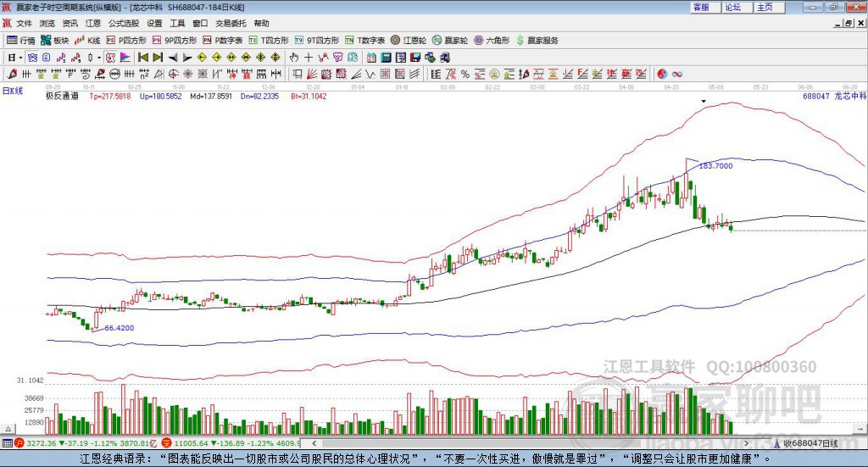Screen dimensions: 868x467
Task: Launch the 赢家轮 wheel tool
Action: click(450, 41)
